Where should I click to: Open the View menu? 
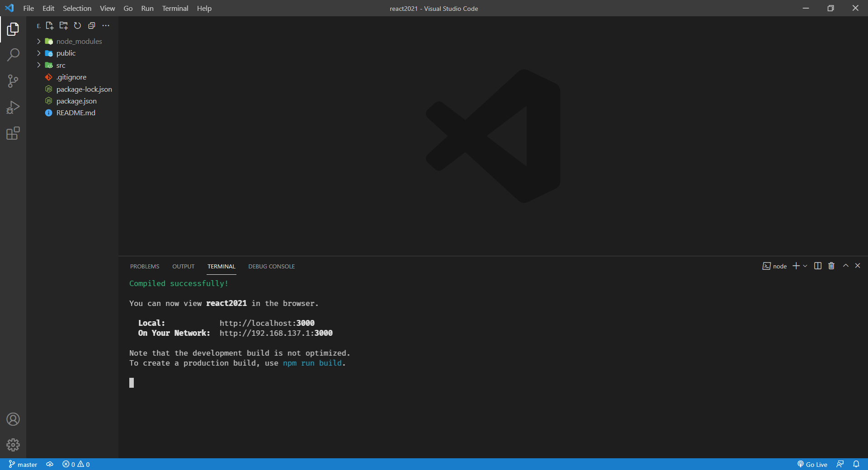pyautogui.click(x=107, y=8)
